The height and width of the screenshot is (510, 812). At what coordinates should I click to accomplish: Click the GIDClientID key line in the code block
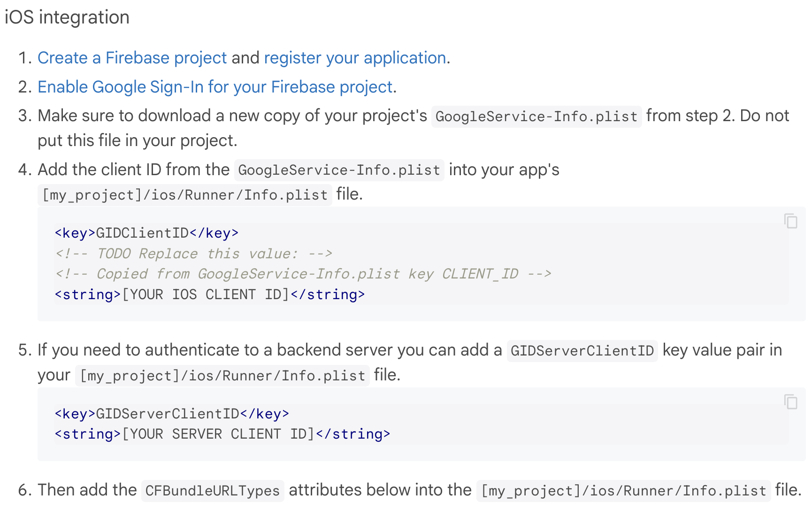(x=146, y=232)
